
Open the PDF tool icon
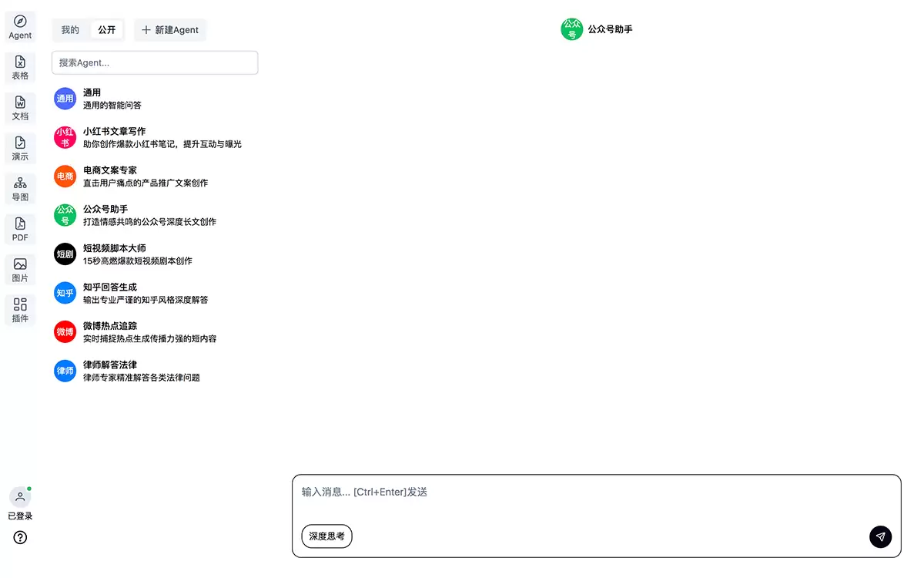(20, 230)
